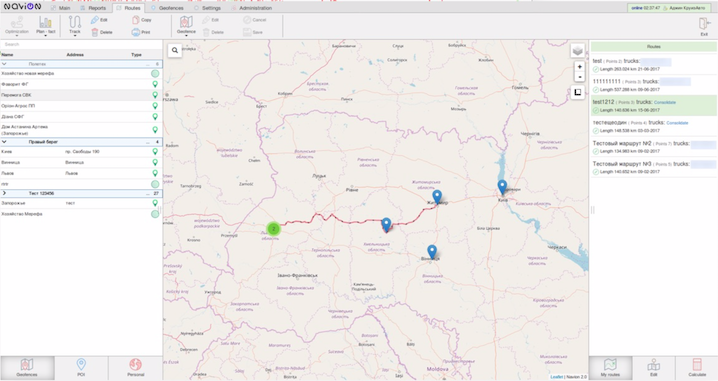Click the map layers icon

click(577, 50)
